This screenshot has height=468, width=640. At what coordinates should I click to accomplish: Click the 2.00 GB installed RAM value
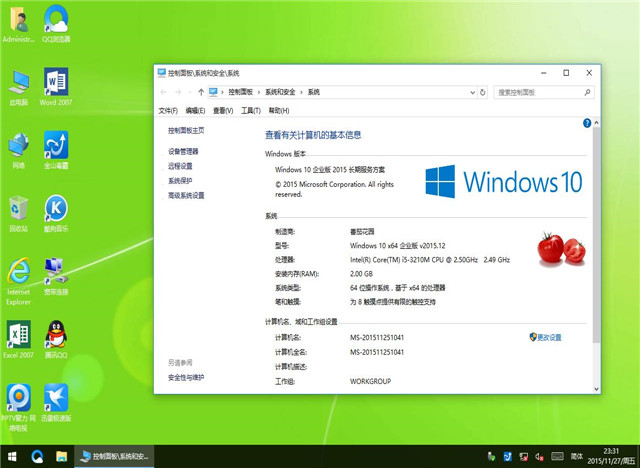(x=361, y=274)
